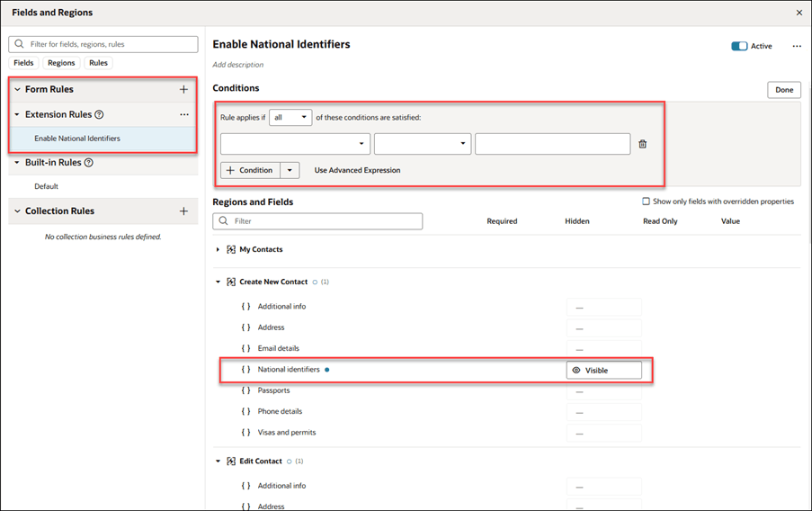Add a new Condition
The height and width of the screenshot is (511, 812).
click(251, 170)
